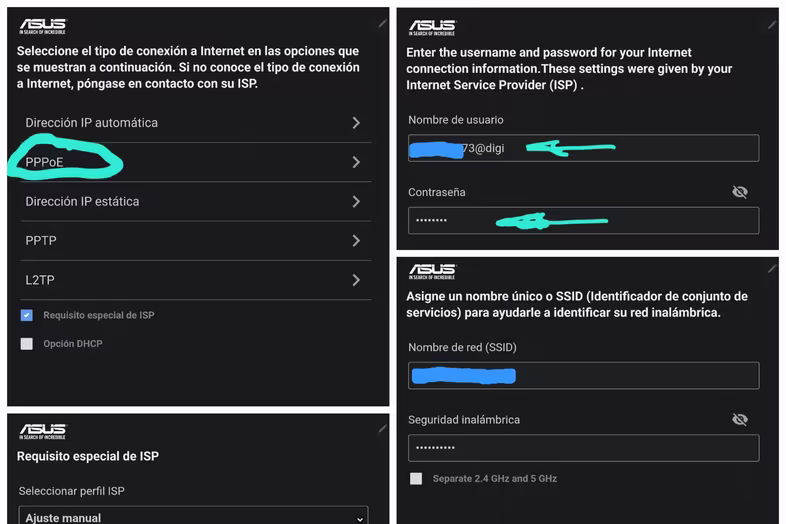Select Dirección IP estática option
Image resolution: width=786 pixels, height=524 pixels.
196,202
